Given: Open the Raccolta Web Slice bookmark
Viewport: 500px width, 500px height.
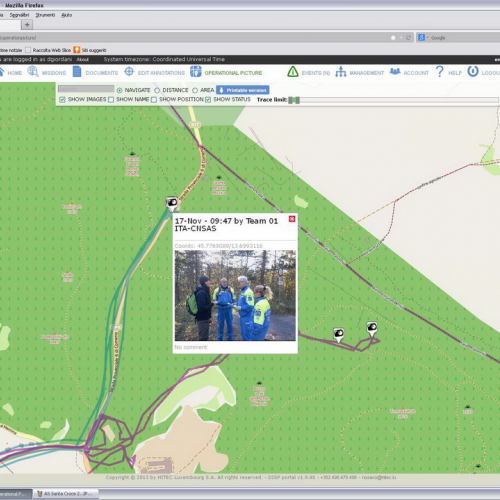Looking at the screenshot, I should pos(48,50).
